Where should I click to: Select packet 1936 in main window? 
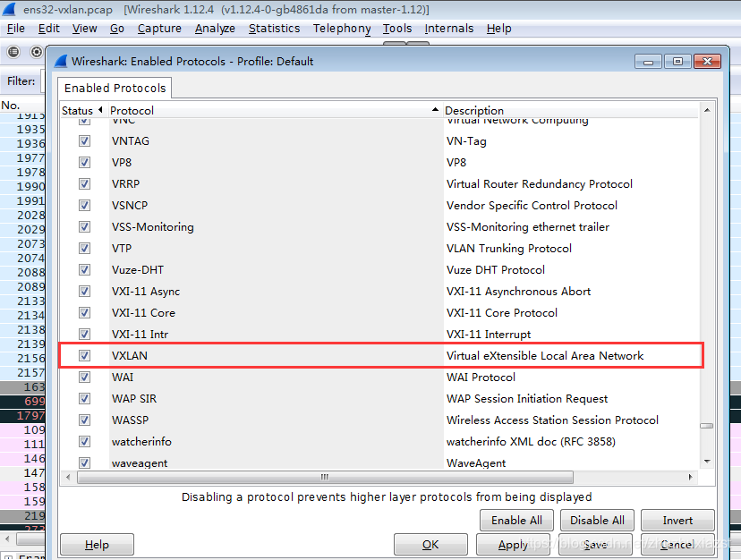click(x=22, y=143)
